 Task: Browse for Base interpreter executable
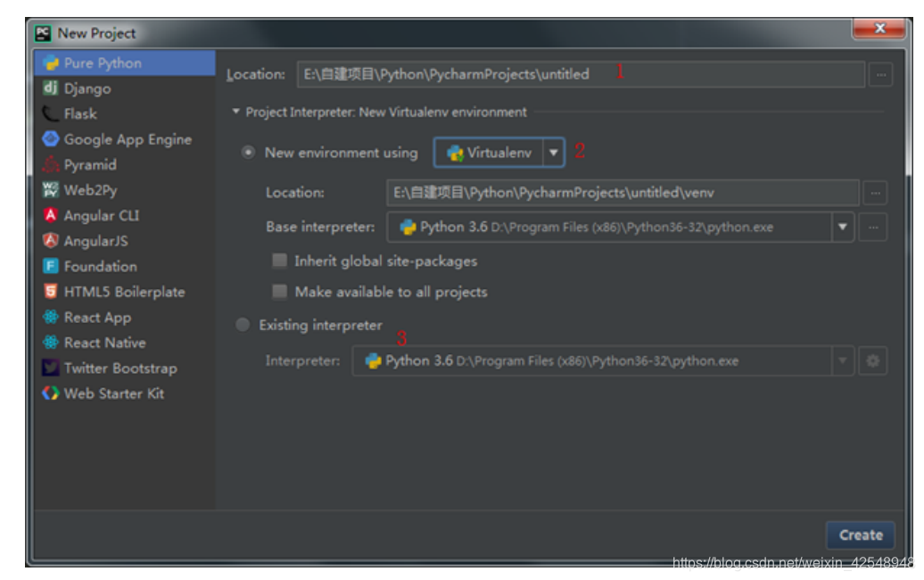point(873,227)
